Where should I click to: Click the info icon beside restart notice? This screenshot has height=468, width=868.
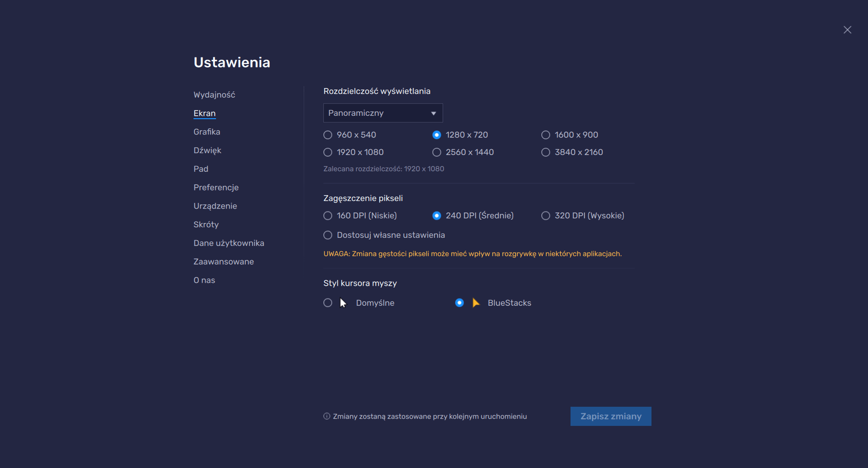click(327, 416)
